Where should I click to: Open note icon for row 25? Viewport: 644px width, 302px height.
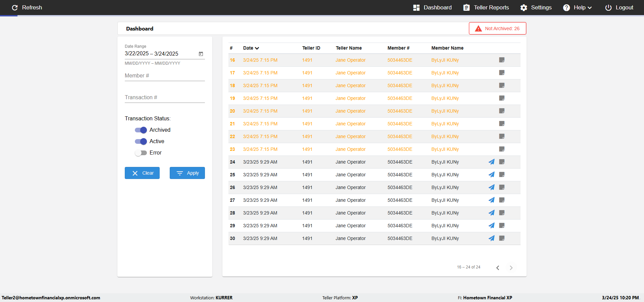point(502,175)
